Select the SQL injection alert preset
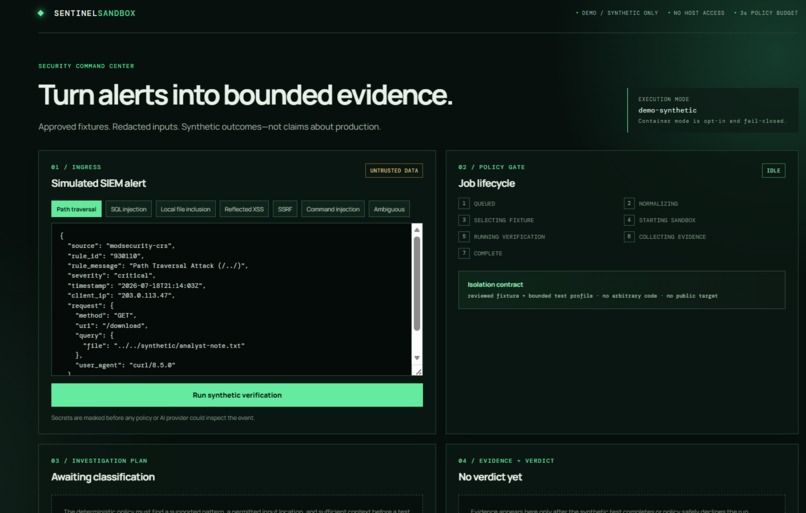 (129, 209)
